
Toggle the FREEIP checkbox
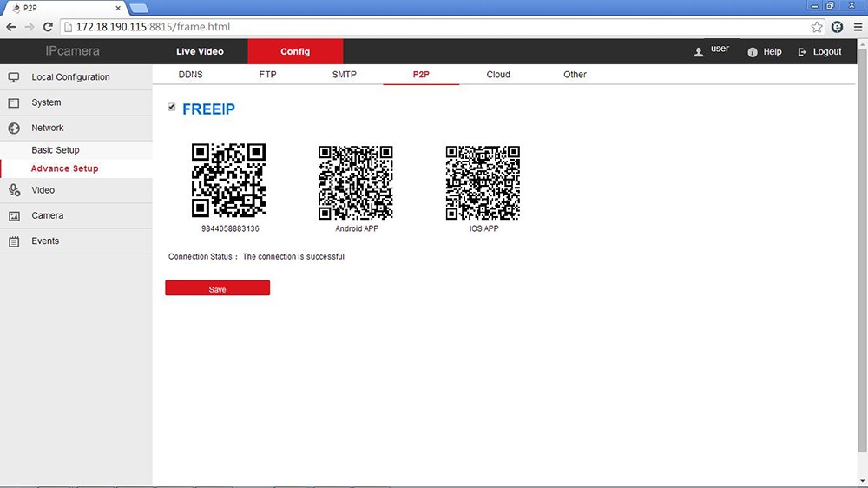(x=172, y=108)
